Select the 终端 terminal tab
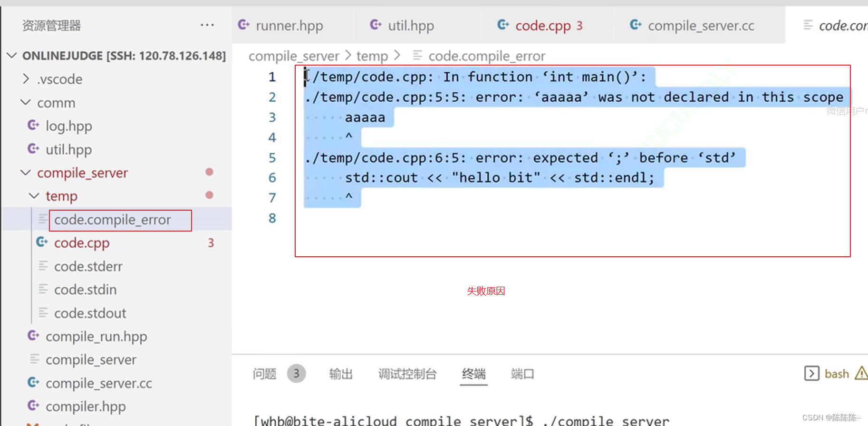The image size is (868, 426). (x=474, y=374)
